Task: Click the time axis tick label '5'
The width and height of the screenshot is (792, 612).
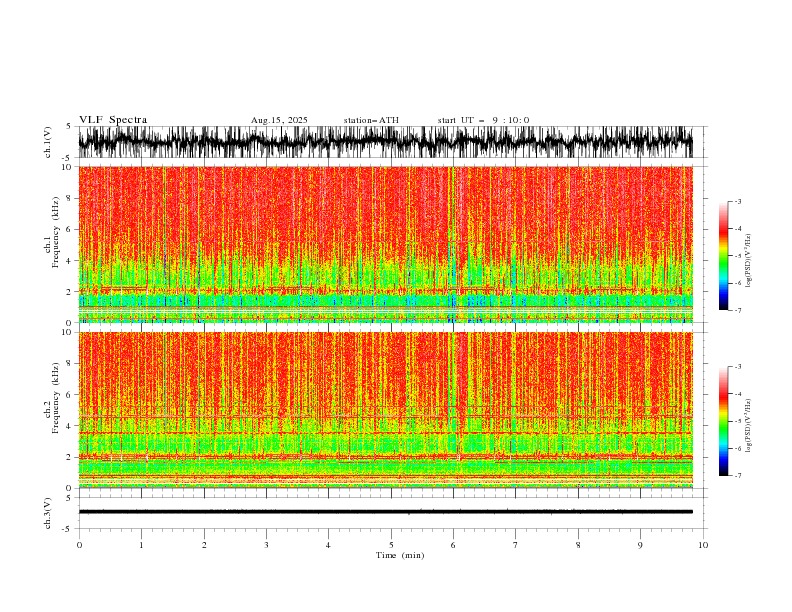Action: pos(390,545)
